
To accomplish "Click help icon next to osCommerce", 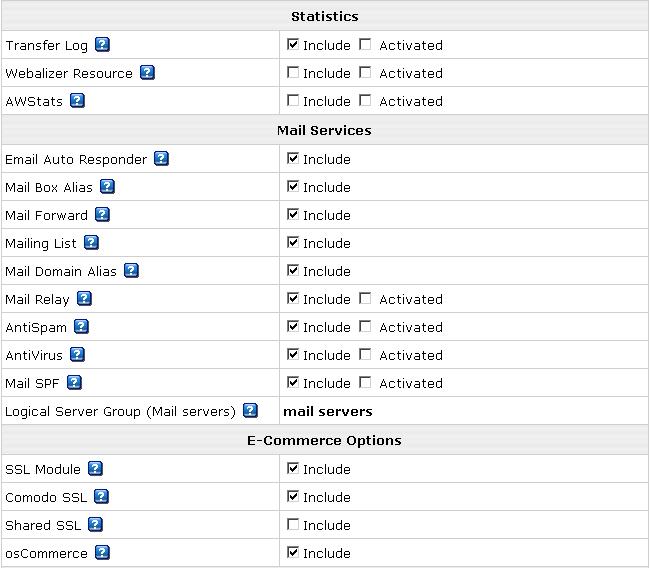I will (x=102, y=552).
